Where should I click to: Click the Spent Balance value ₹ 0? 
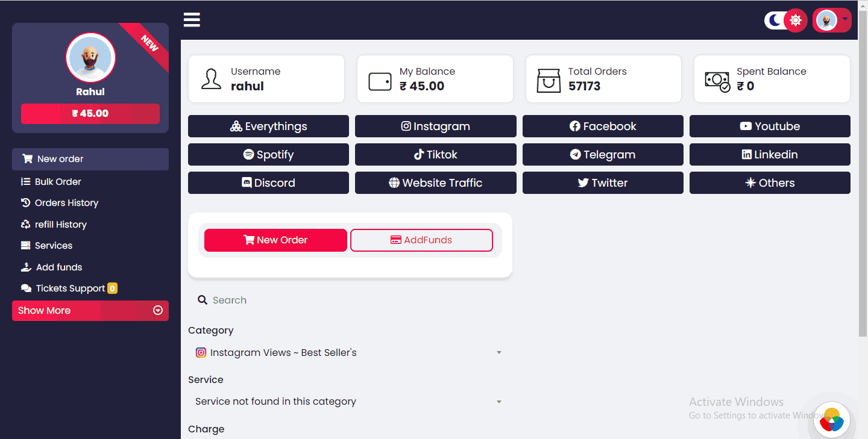click(x=745, y=86)
